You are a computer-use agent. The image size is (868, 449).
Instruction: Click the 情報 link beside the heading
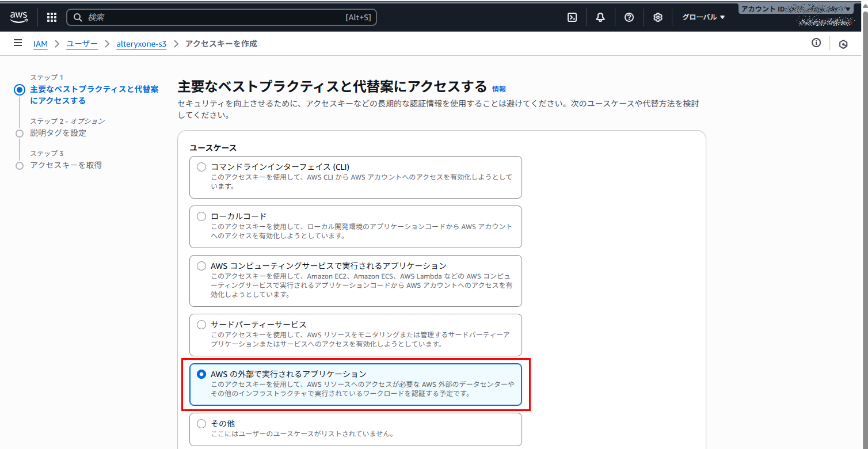(x=499, y=89)
